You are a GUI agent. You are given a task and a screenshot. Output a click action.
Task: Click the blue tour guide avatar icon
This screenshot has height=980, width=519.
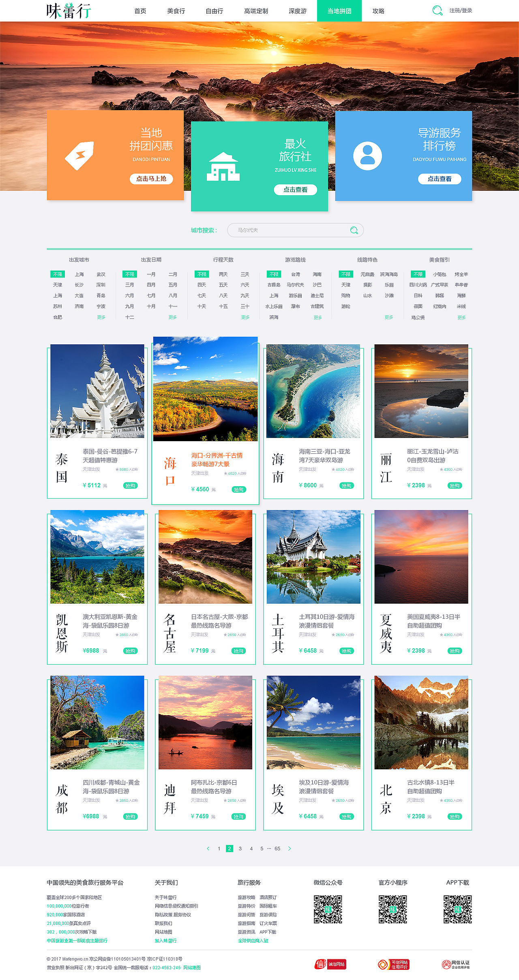click(367, 156)
